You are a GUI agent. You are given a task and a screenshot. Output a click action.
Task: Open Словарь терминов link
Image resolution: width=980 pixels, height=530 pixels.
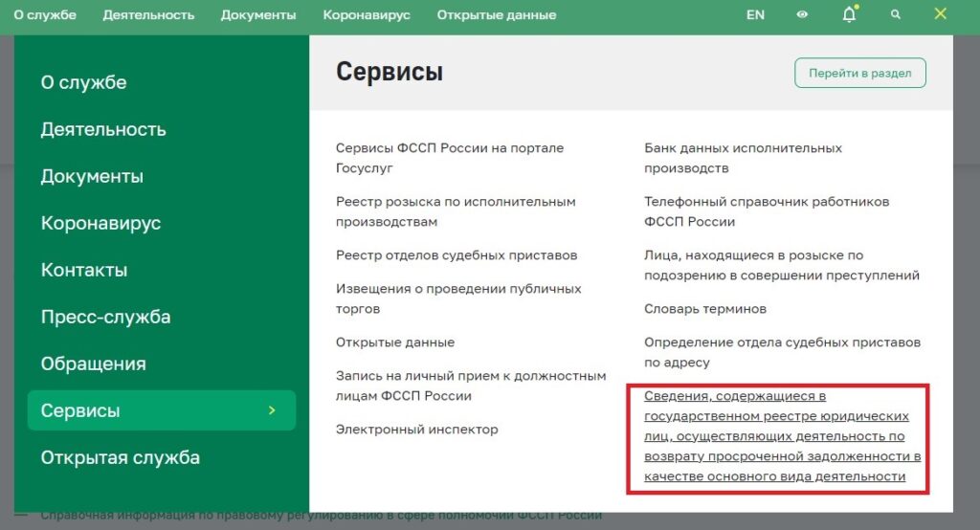704,309
